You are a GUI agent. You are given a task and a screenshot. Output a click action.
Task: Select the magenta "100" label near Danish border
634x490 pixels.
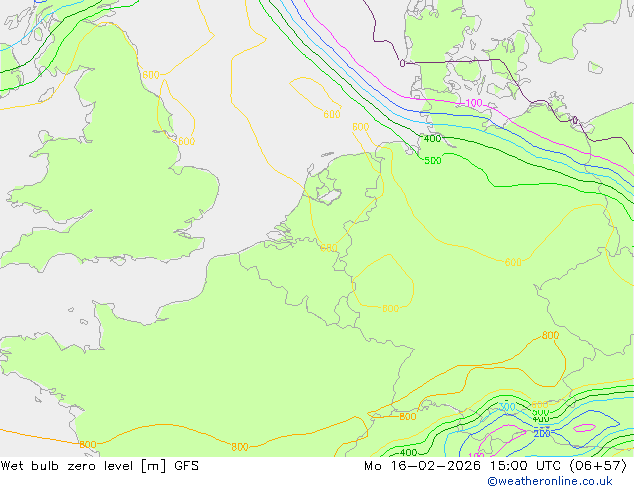click(474, 103)
